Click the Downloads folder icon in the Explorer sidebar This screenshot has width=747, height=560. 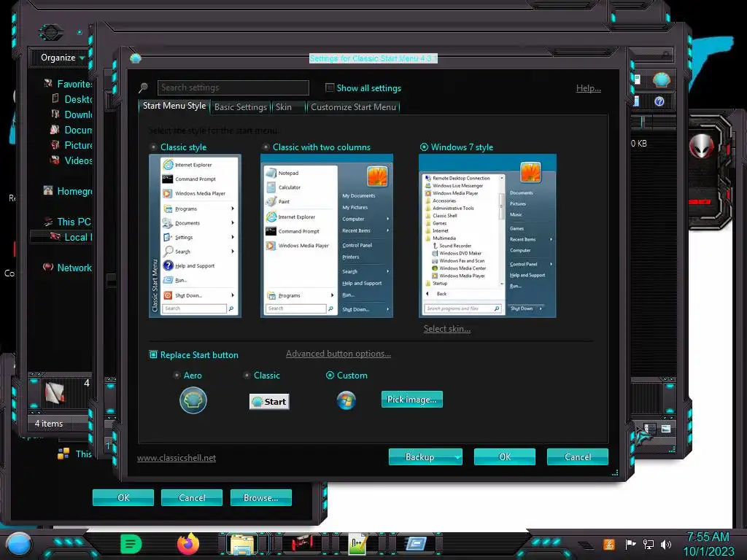55,114
